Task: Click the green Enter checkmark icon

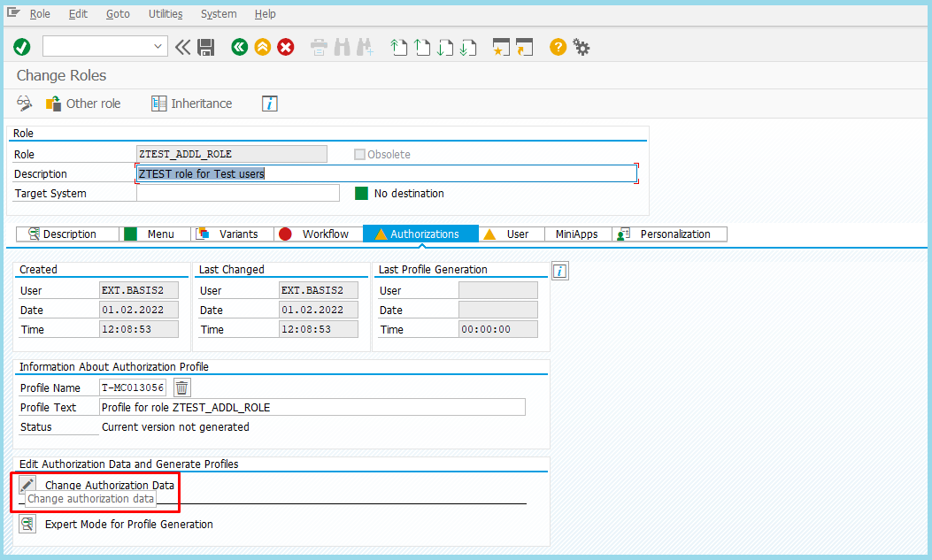Action: coord(22,47)
